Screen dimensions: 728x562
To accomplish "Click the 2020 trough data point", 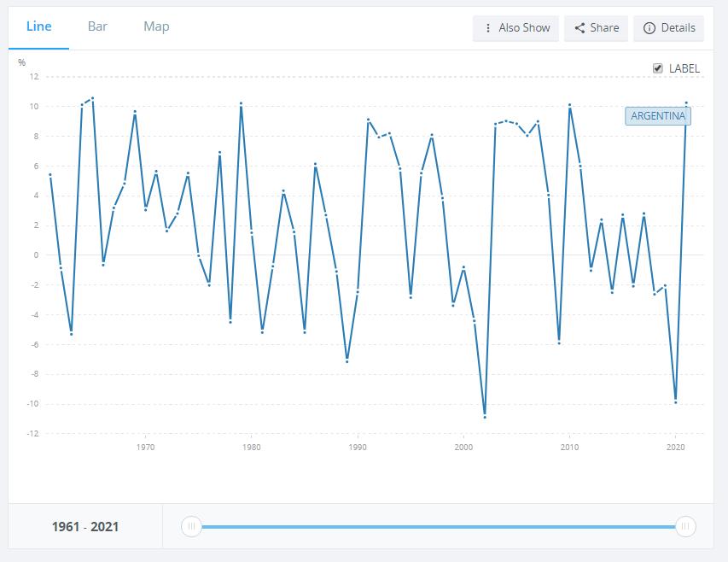I will click(x=676, y=401).
